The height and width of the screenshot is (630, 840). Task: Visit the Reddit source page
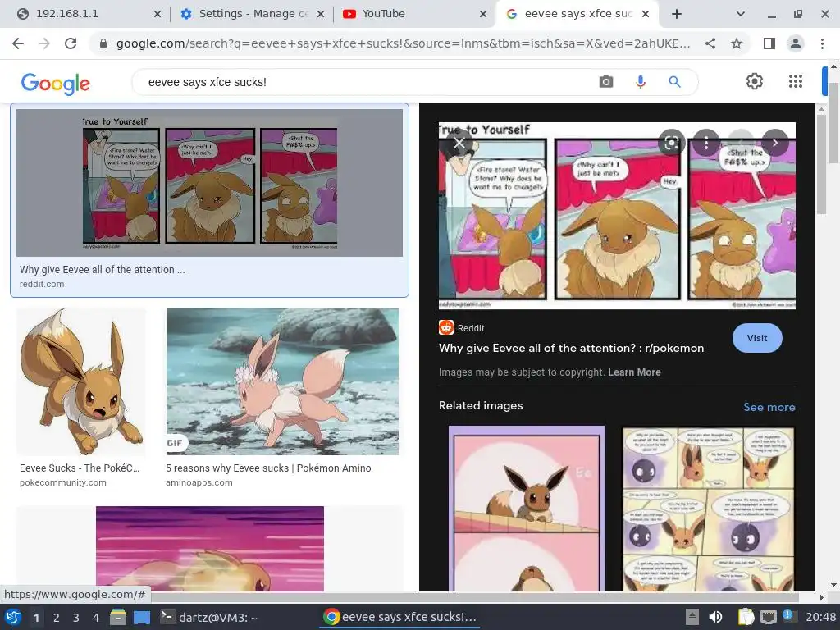pyautogui.click(x=757, y=338)
